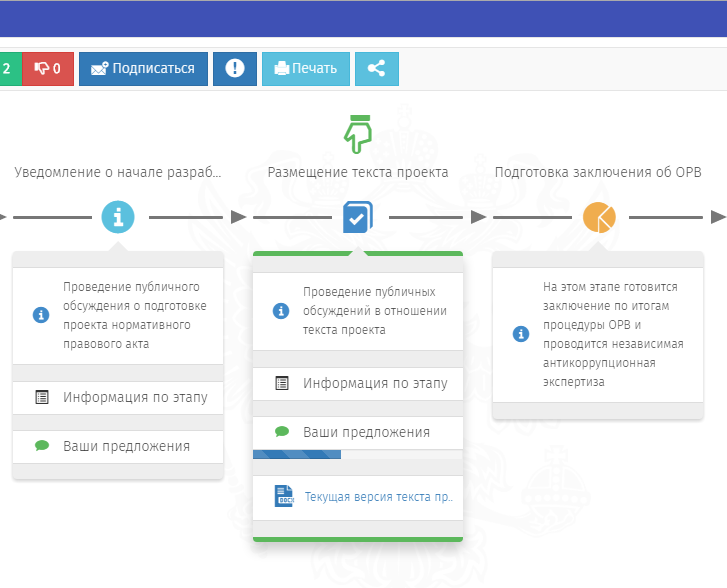Click the DOCX file icon

click(x=284, y=496)
